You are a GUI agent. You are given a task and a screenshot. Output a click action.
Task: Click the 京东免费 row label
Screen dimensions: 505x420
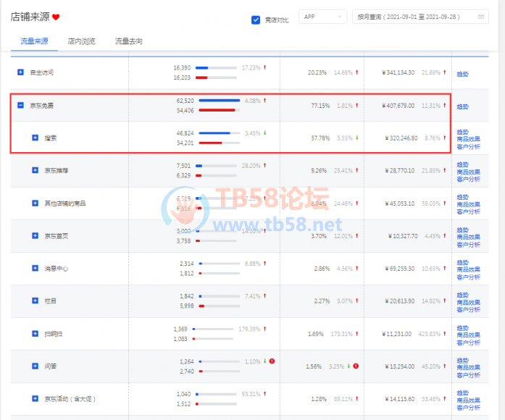pyautogui.click(x=42, y=106)
